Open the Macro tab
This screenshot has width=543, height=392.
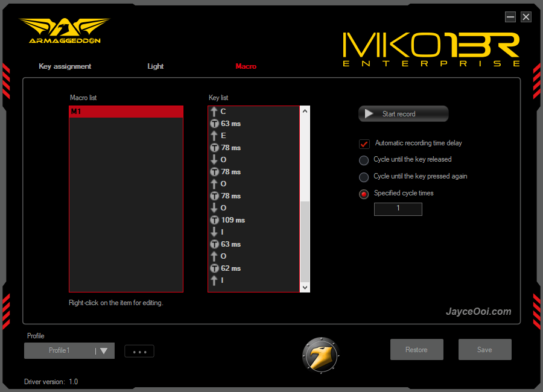[246, 66]
